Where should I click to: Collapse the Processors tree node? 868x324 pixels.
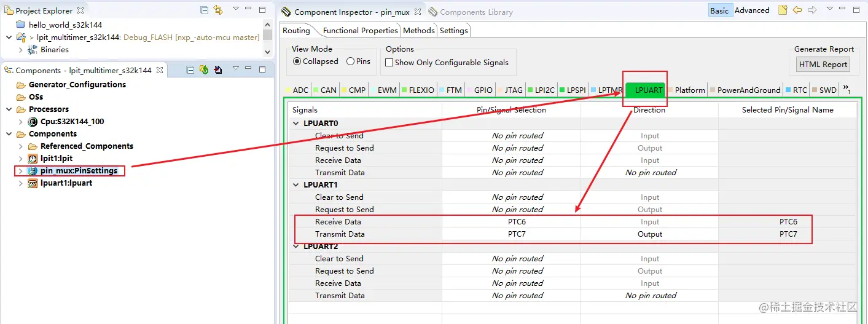pyautogui.click(x=9, y=109)
